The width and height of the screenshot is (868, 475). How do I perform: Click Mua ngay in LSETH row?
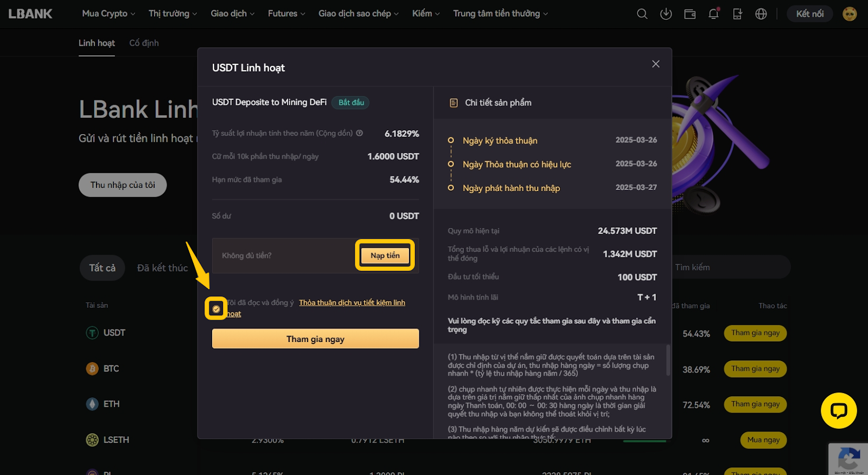[763, 440]
